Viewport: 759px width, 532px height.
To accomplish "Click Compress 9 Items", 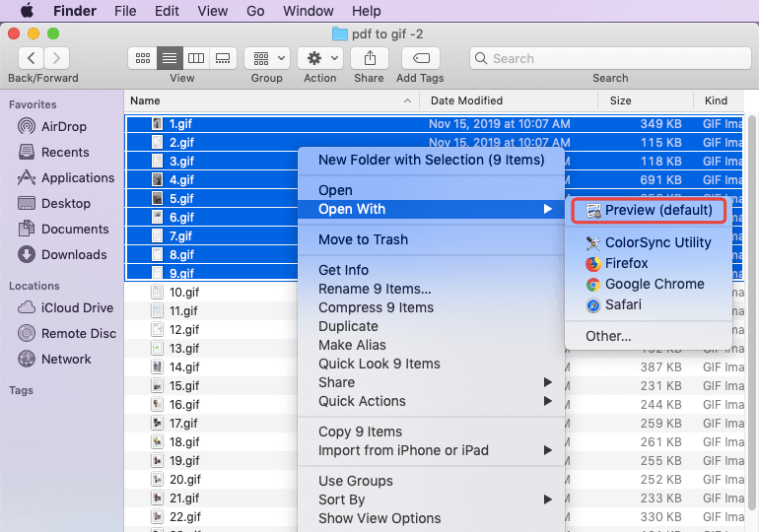I will (x=376, y=307).
